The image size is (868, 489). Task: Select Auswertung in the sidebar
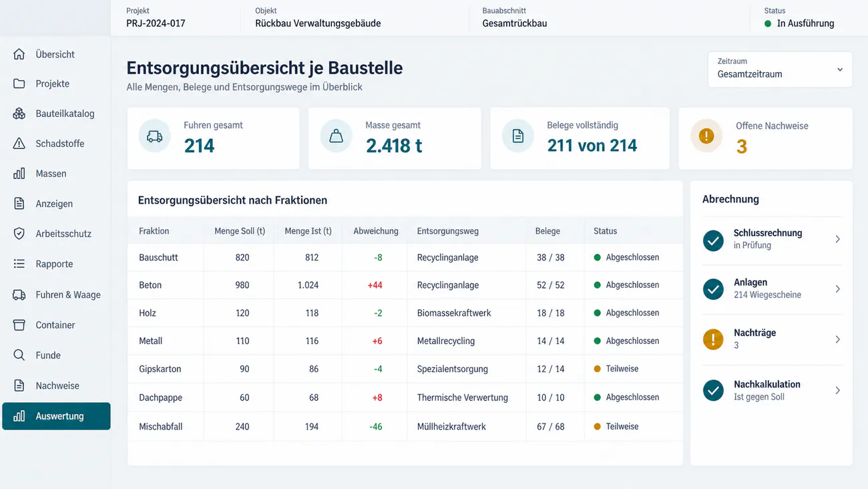[56, 416]
